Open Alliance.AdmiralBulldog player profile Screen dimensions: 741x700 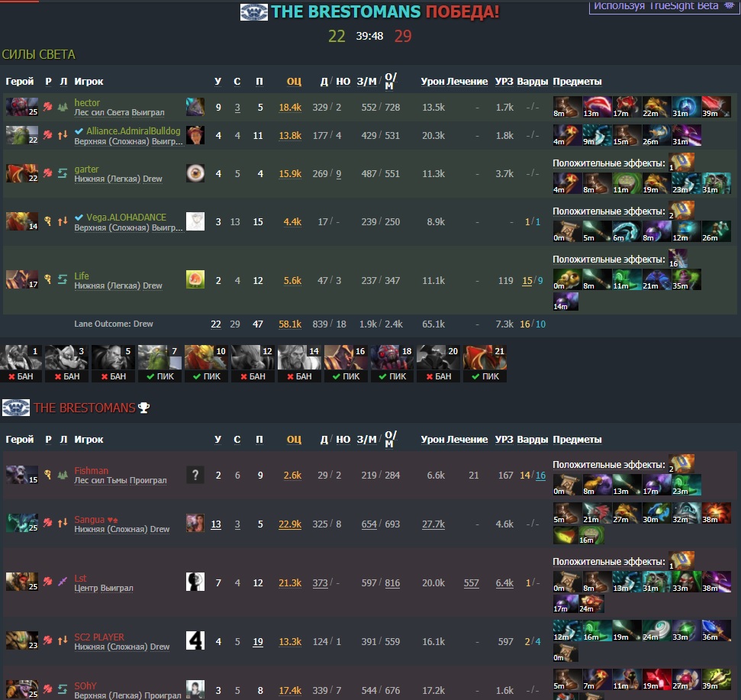tap(134, 131)
